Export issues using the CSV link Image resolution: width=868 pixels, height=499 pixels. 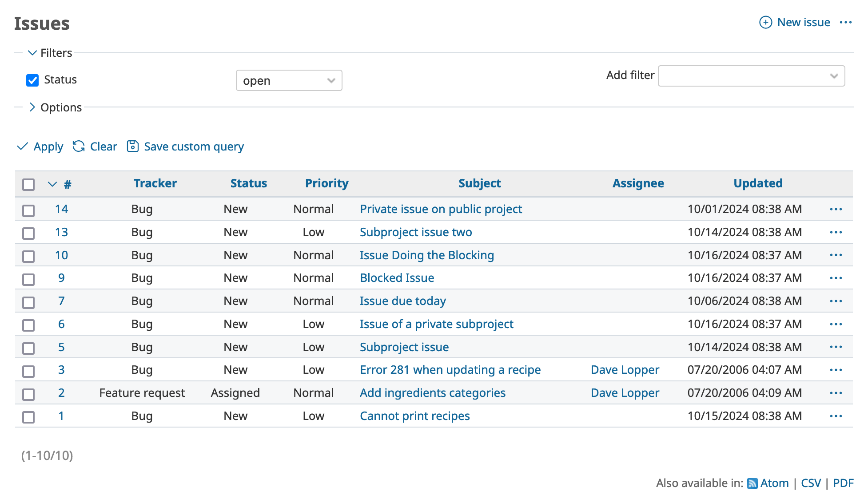click(811, 483)
